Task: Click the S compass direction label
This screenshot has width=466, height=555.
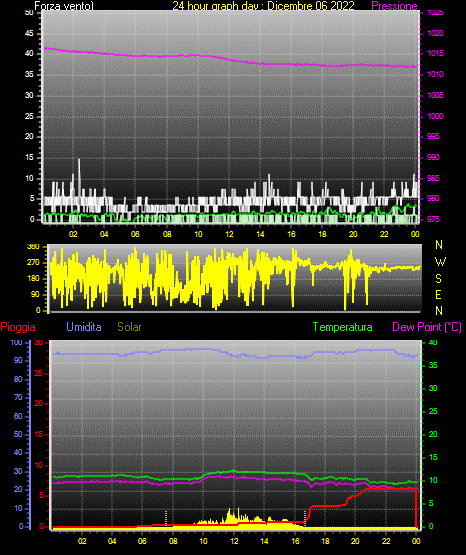Action: pyautogui.click(x=438, y=279)
